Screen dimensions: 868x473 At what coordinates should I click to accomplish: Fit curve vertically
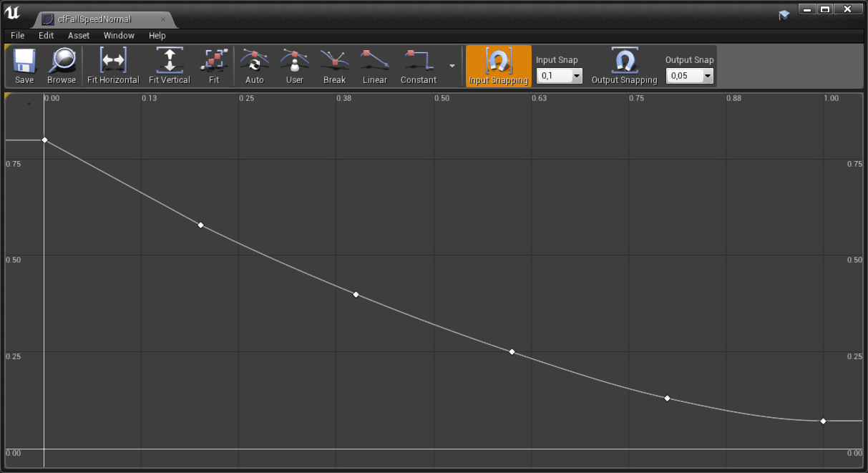pyautogui.click(x=170, y=67)
